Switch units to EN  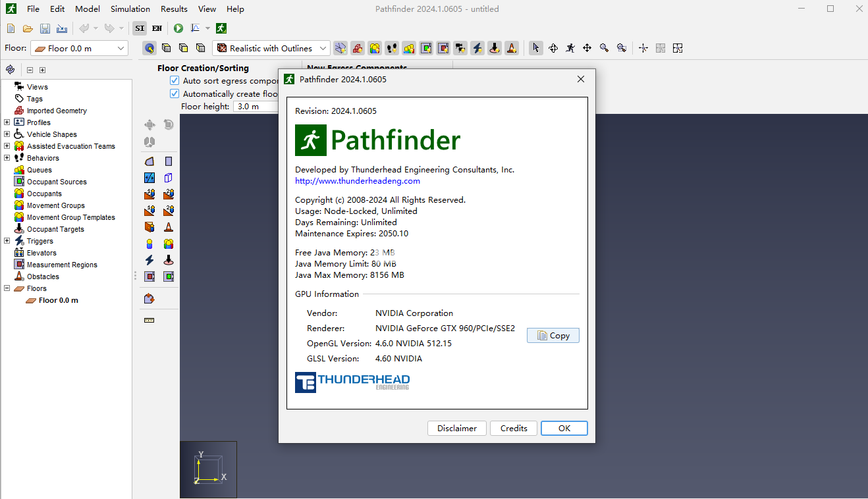click(x=157, y=28)
